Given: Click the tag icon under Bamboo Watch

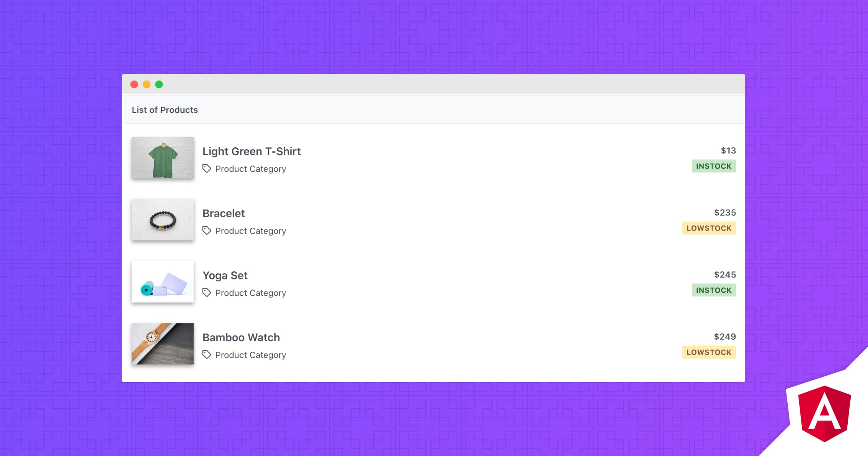Looking at the screenshot, I should point(207,355).
